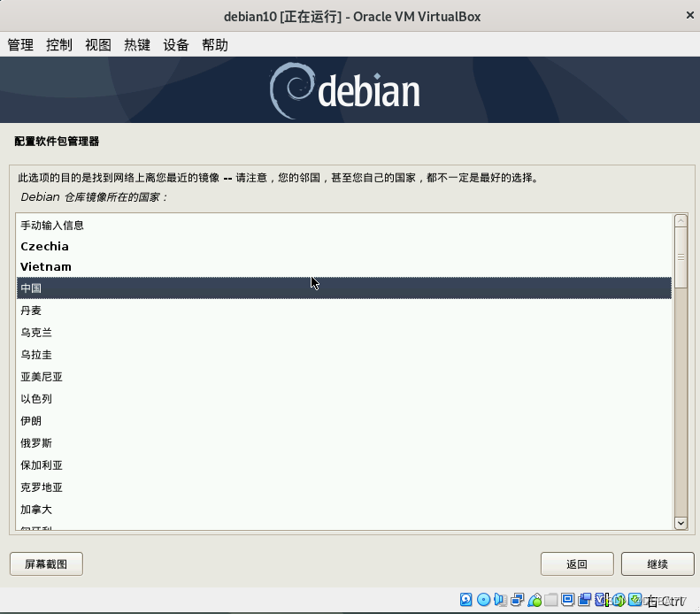The height and width of the screenshot is (614, 700).
Task: Click the Debian swirl logo in banner
Action: 292,90
